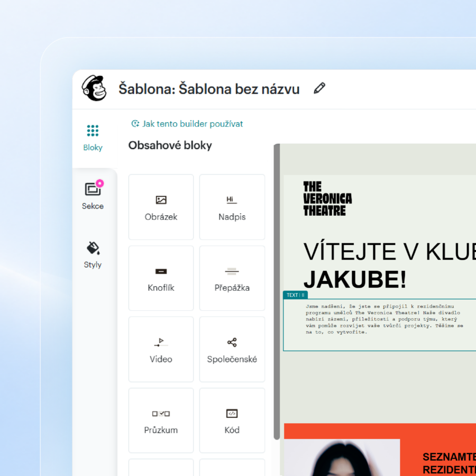Screen dimensions: 476x476
Task: Open 'Jak tento builder používat' link
Action: pos(187,124)
